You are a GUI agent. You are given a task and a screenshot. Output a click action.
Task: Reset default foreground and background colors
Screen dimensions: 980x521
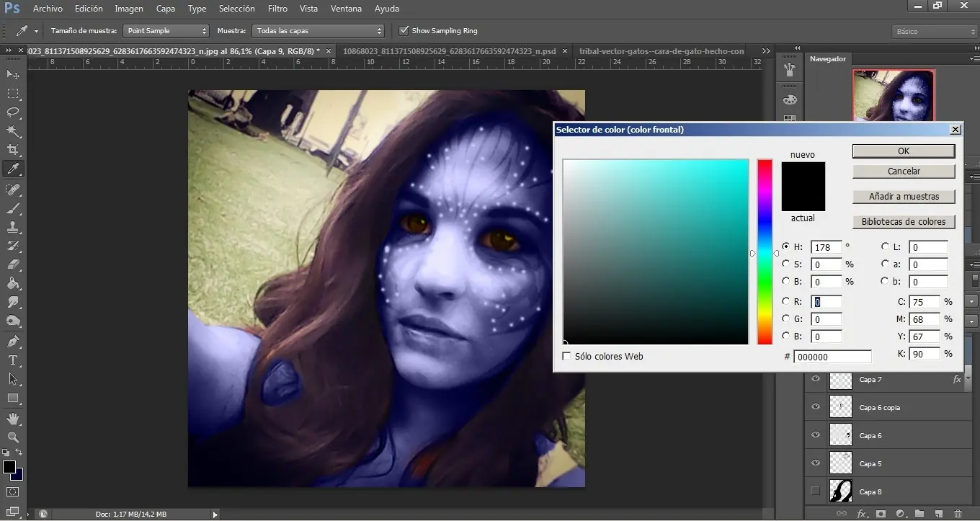point(6,453)
